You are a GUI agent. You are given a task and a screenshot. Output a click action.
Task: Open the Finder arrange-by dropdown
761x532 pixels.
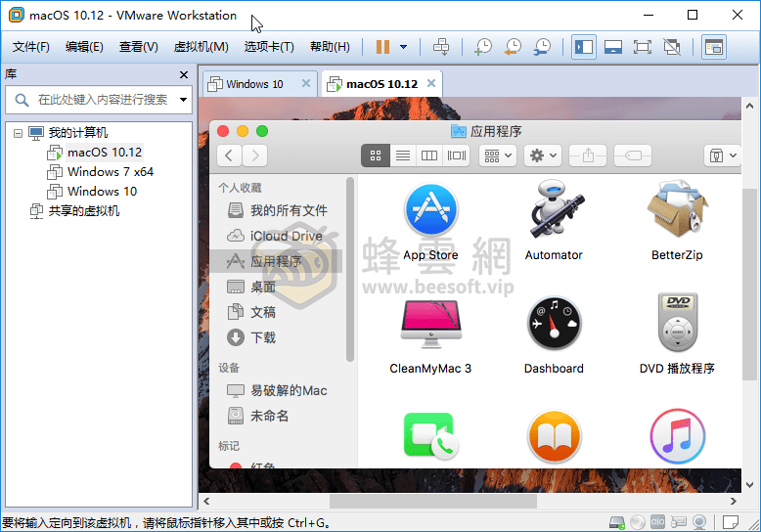click(498, 155)
